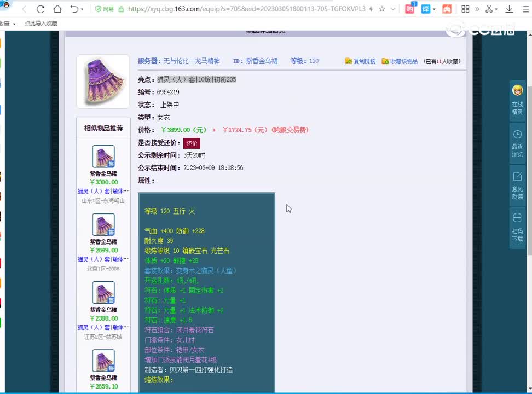This screenshot has height=394, width=532.
Task: Show more toolbar extensions chevron
Action: pos(477,9)
